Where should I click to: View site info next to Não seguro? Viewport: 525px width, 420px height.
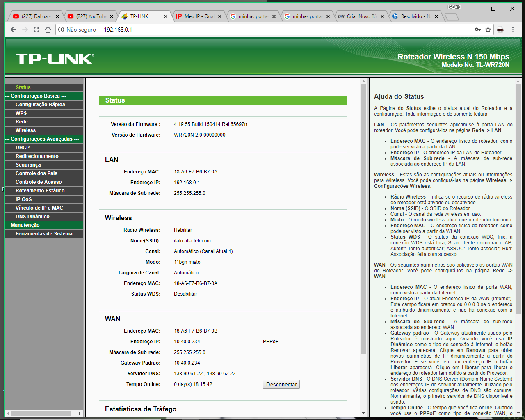point(61,30)
